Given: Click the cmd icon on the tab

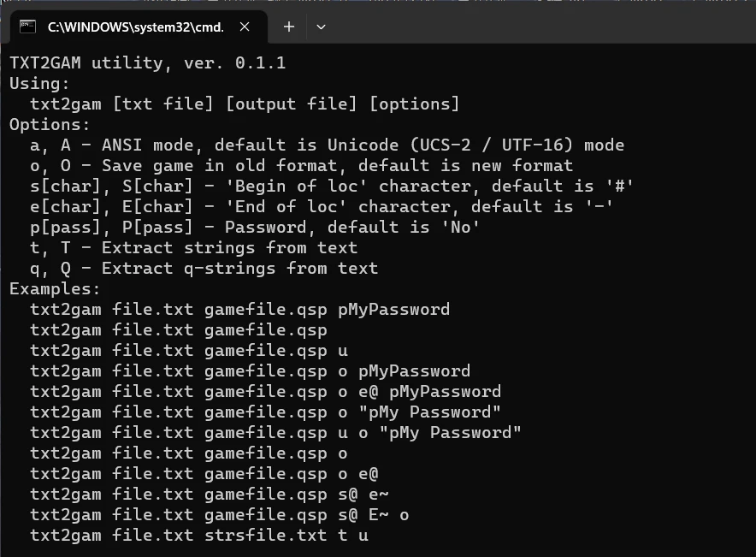Looking at the screenshot, I should point(27,27).
